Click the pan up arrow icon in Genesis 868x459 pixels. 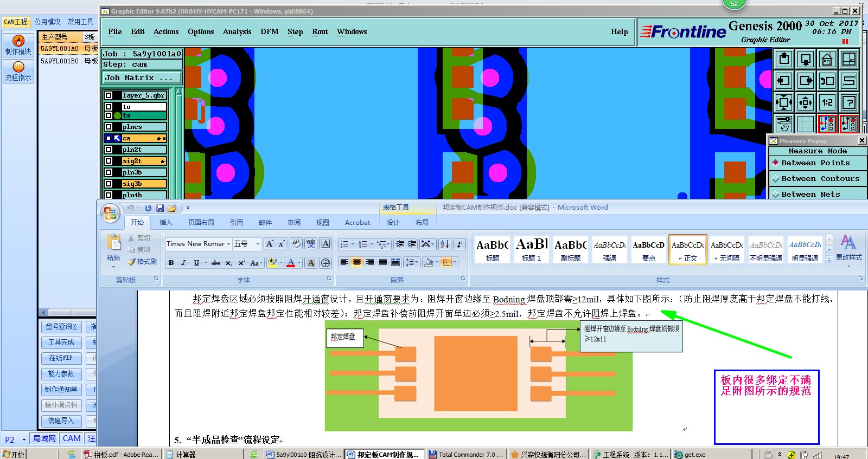[x=784, y=59]
